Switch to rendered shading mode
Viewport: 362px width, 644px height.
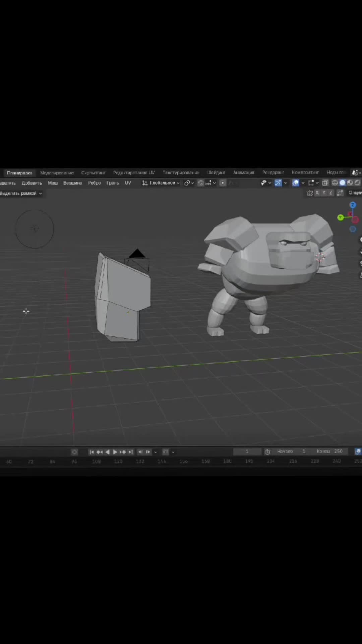click(x=357, y=183)
